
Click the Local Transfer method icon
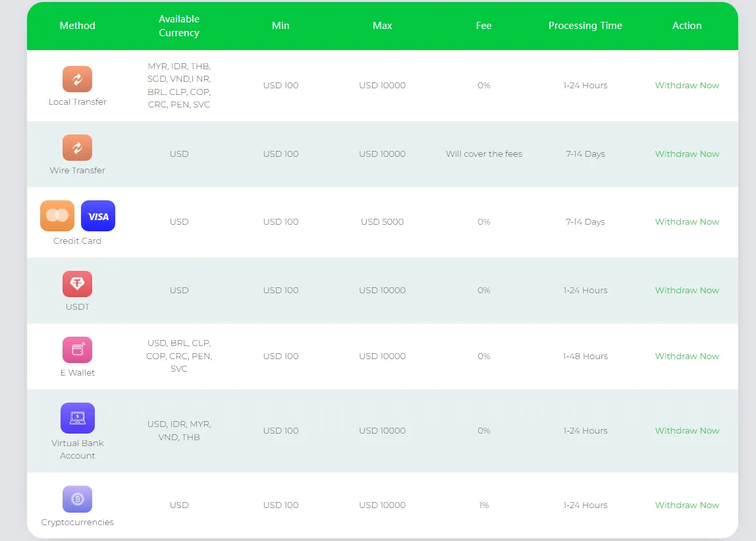[77, 79]
